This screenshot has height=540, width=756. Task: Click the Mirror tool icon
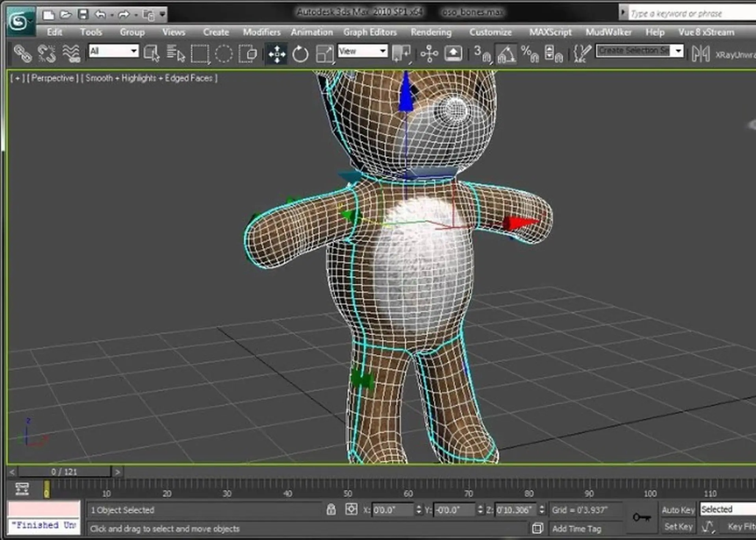700,54
